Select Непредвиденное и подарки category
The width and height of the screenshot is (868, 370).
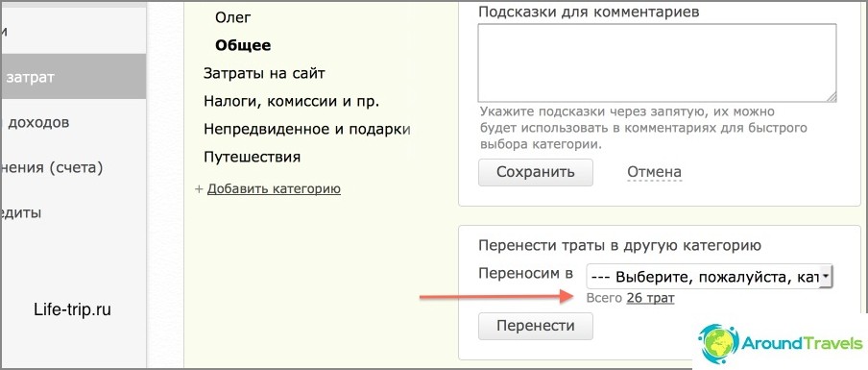(x=306, y=129)
